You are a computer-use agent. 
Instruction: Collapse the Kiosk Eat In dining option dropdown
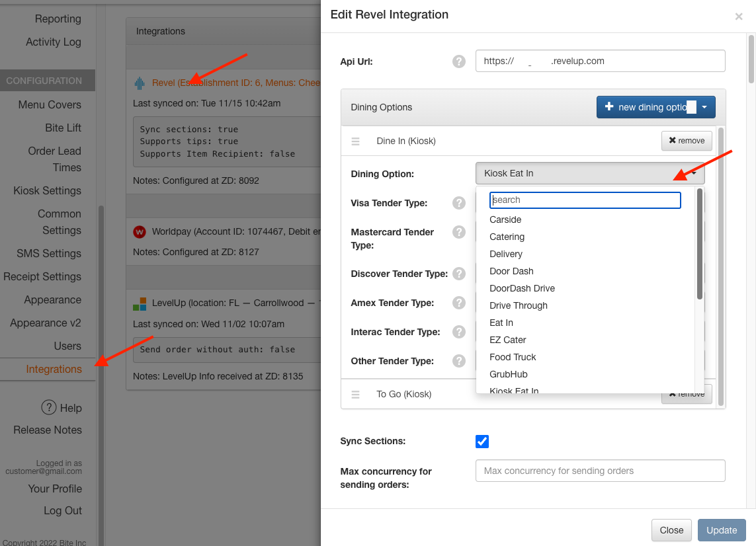pyautogui.click(x=590, y=173)
